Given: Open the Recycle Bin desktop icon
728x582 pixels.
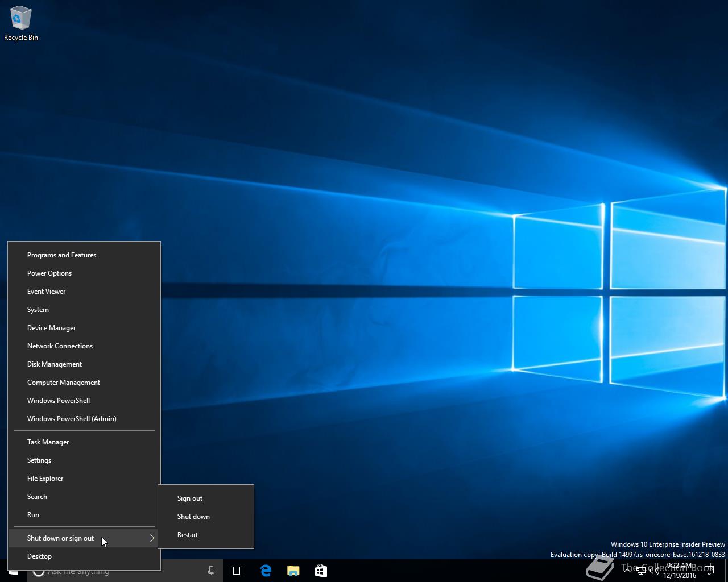Looking at the screenshot, I should click(21, 24).
